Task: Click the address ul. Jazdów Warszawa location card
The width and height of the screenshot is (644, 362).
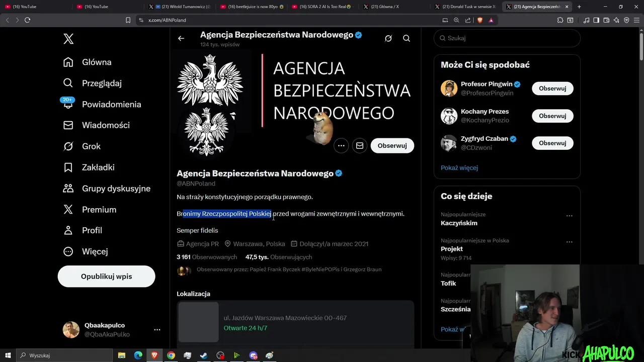Action: pos(295,322)
